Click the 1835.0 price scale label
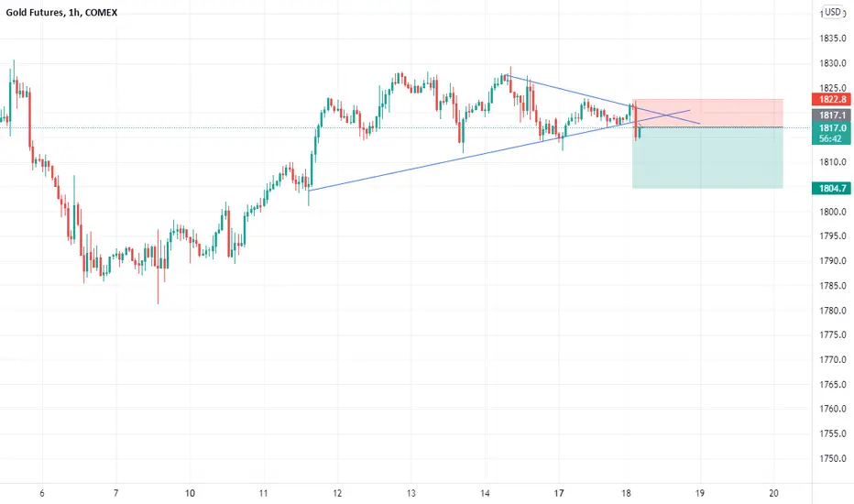 833,38
